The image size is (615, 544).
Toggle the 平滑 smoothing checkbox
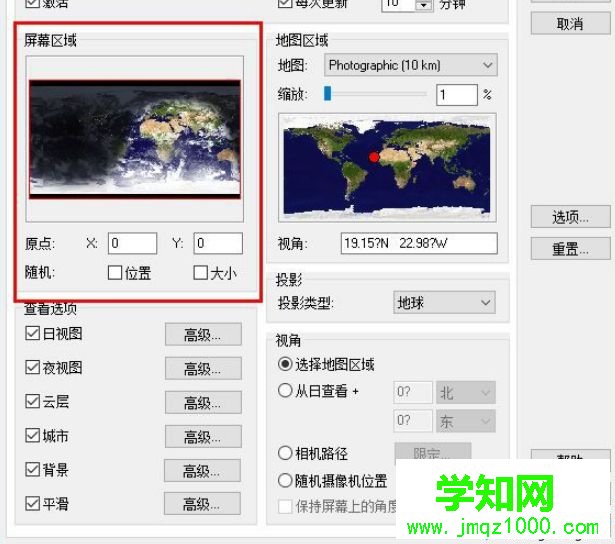coord(33,503)
